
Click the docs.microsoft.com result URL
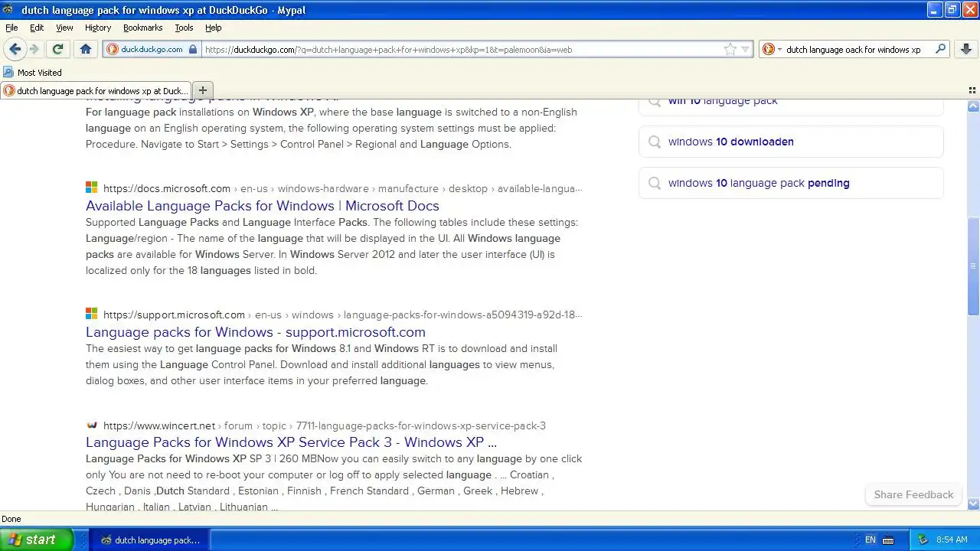pyautogui.click(x=343, y=188)
